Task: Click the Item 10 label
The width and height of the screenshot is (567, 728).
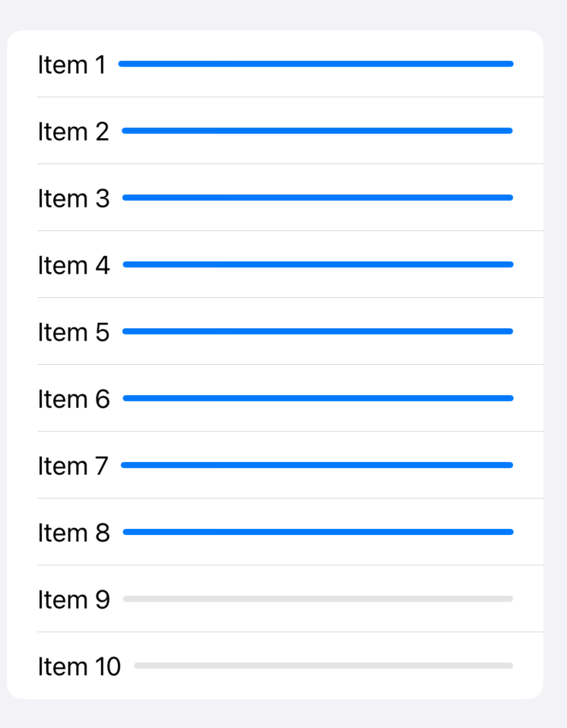Action: point(79,667)
